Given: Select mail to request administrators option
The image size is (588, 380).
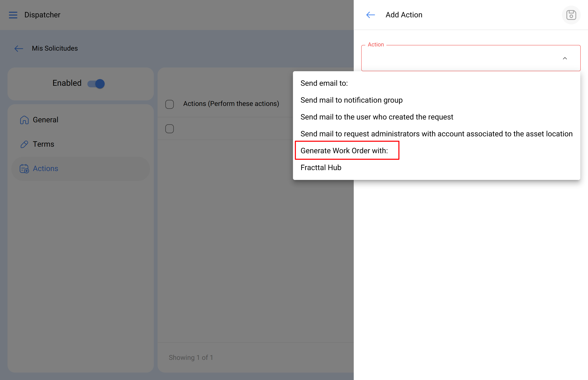Looking at the screenshot, I should click(436, 134).
